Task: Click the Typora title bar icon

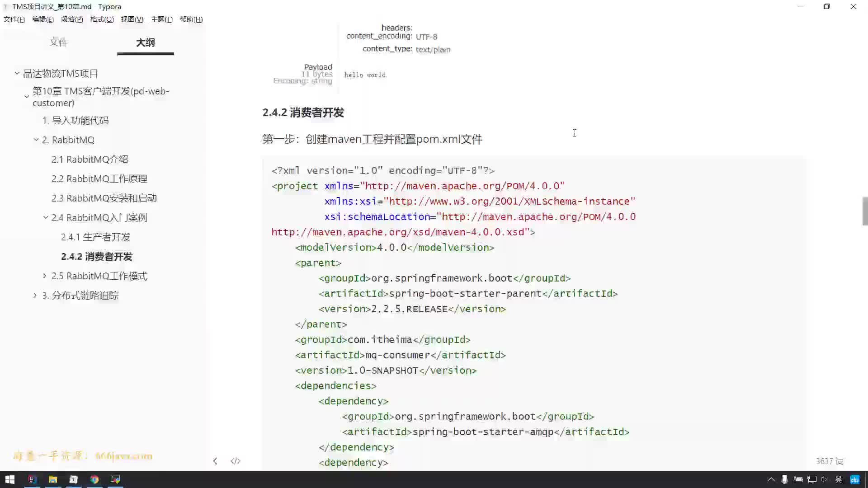Action: pyautogui.click(x=5, y=7)
